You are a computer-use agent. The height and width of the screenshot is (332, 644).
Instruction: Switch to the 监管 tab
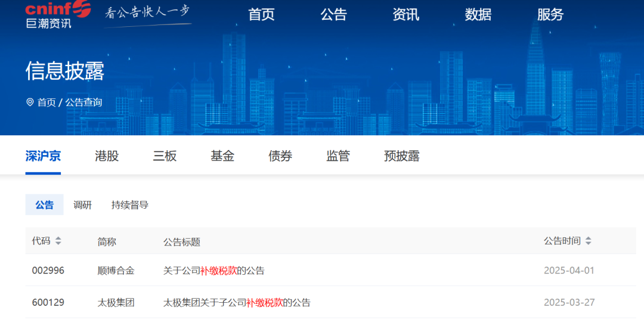[x=338, y=156]
